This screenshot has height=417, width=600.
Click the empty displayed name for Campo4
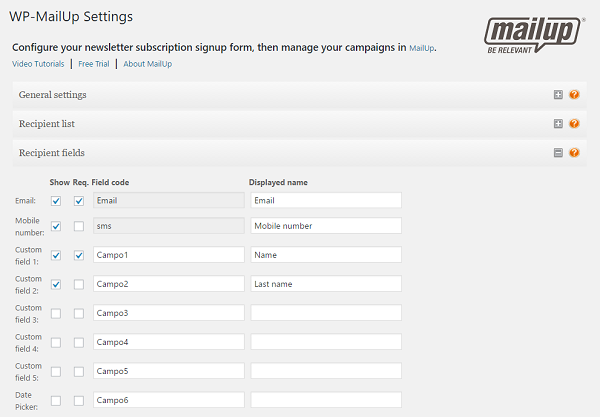[325, 342]
